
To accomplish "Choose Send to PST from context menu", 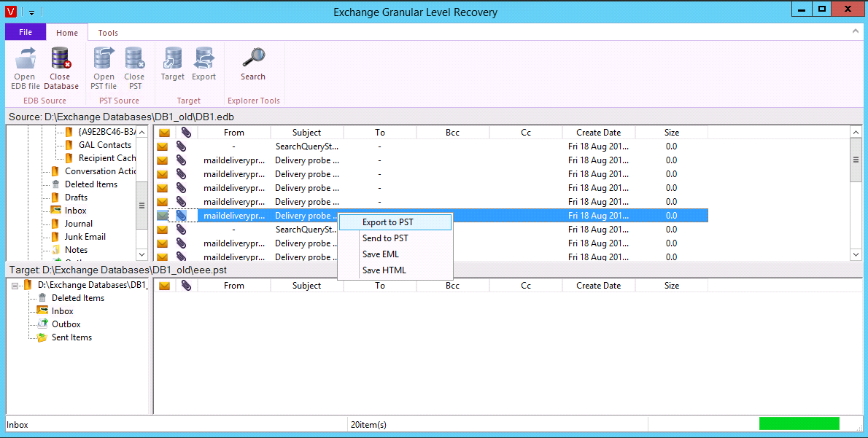I will click(x=395, y=238).
